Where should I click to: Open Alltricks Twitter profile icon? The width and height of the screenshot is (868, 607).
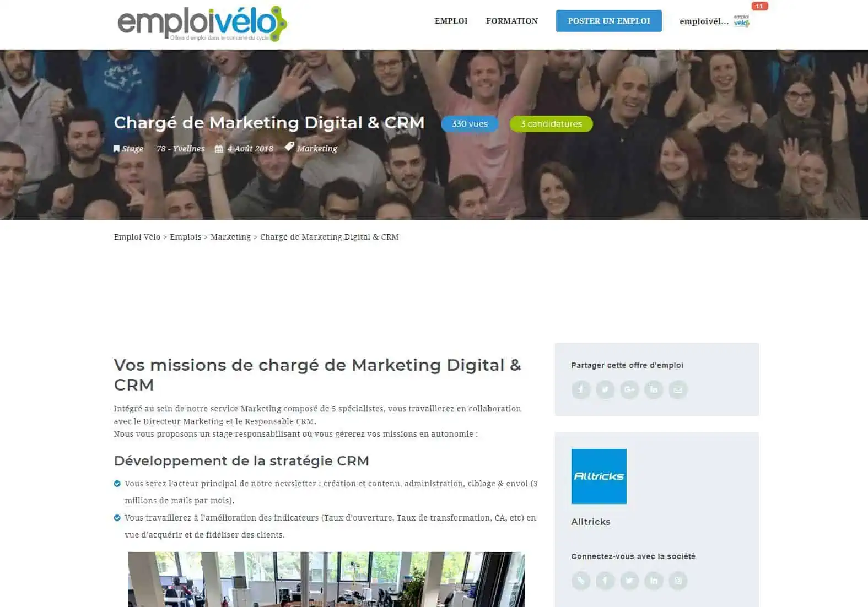[629, 581]
